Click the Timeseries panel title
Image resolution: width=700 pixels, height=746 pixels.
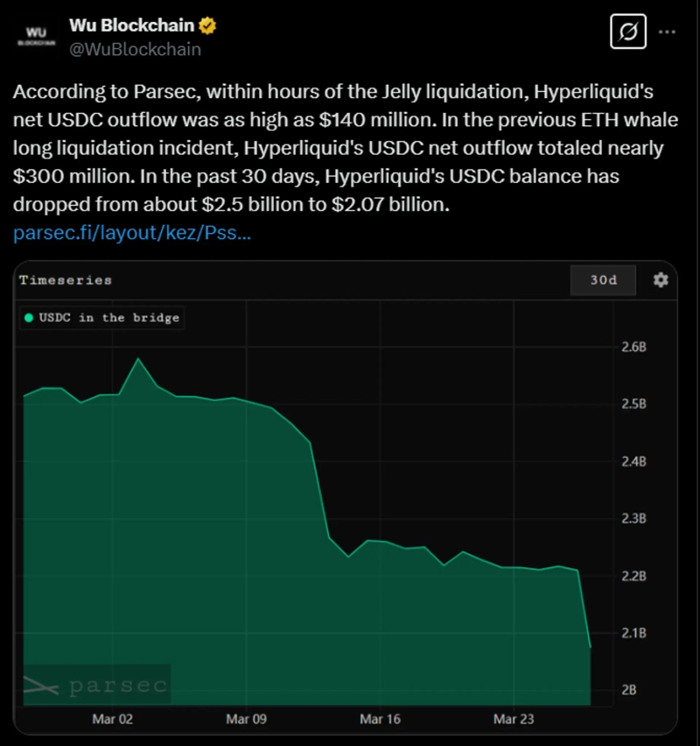click(x=65, y=280)
